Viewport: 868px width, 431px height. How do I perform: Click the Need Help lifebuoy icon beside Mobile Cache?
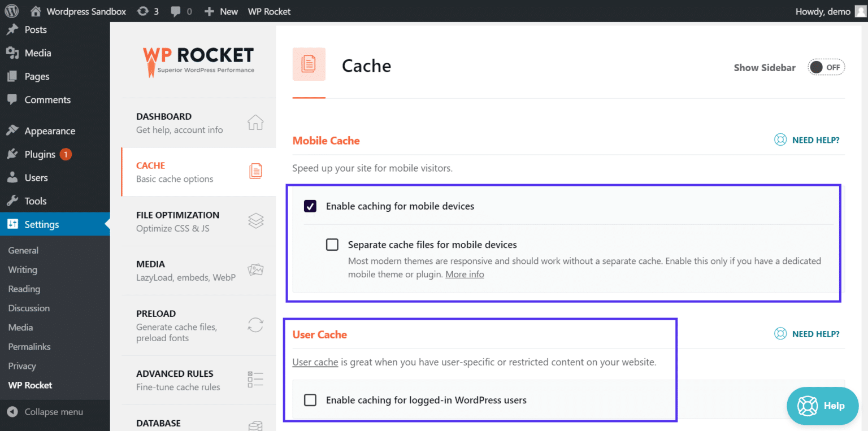click(x=780, y=140)
